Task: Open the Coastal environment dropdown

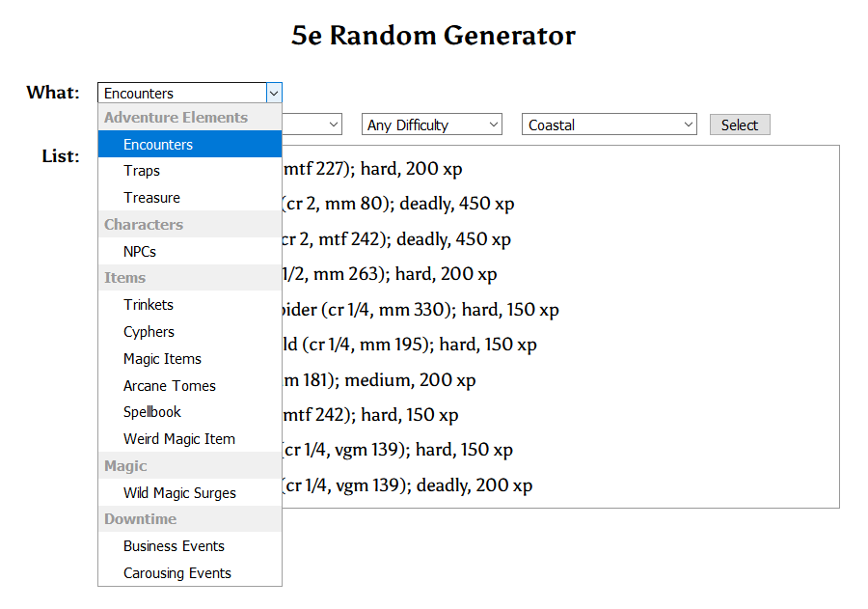Action: 609,124
